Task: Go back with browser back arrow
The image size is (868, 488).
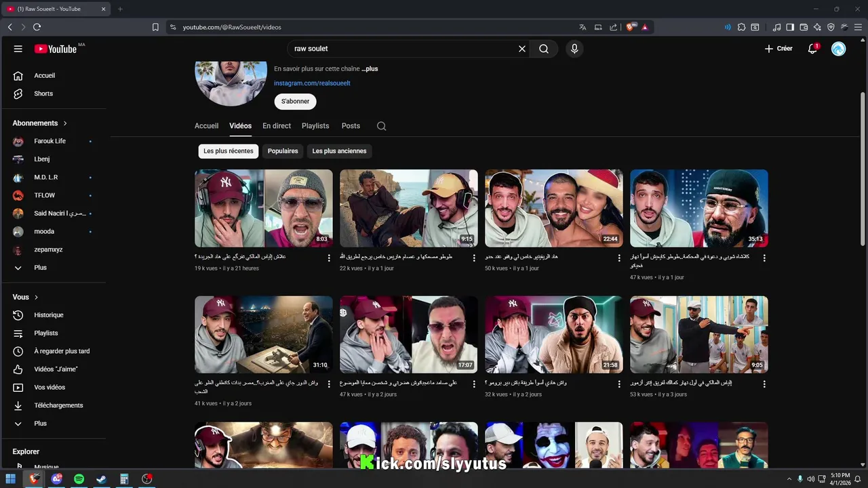Action: tap(9, 27)
